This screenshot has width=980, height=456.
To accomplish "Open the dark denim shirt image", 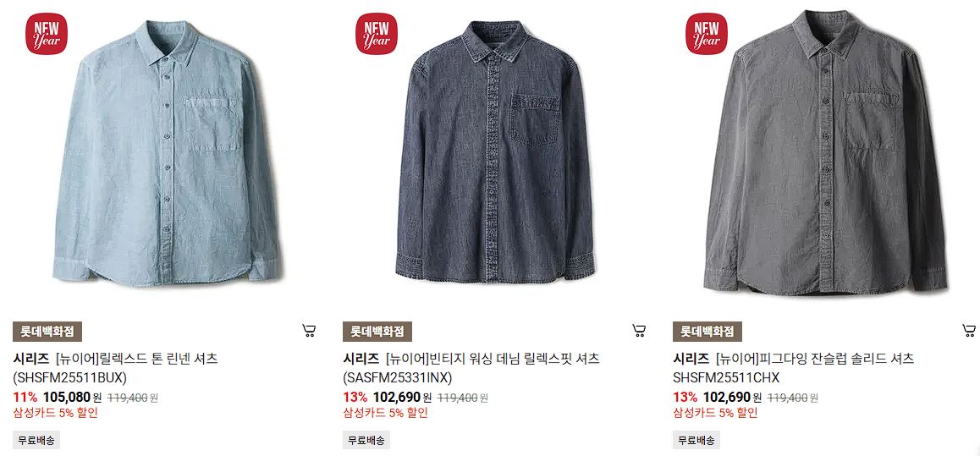I will tap(495, 151).
